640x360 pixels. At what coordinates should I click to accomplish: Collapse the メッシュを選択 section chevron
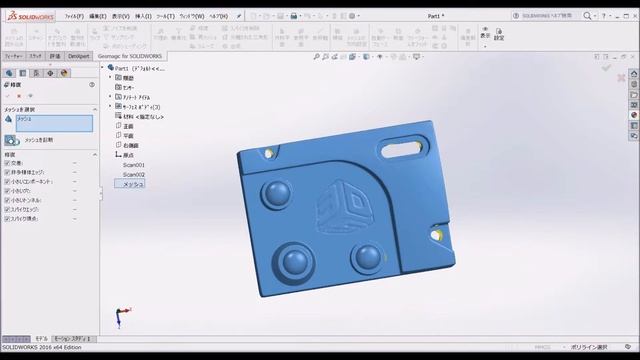[x=95, y=109]
